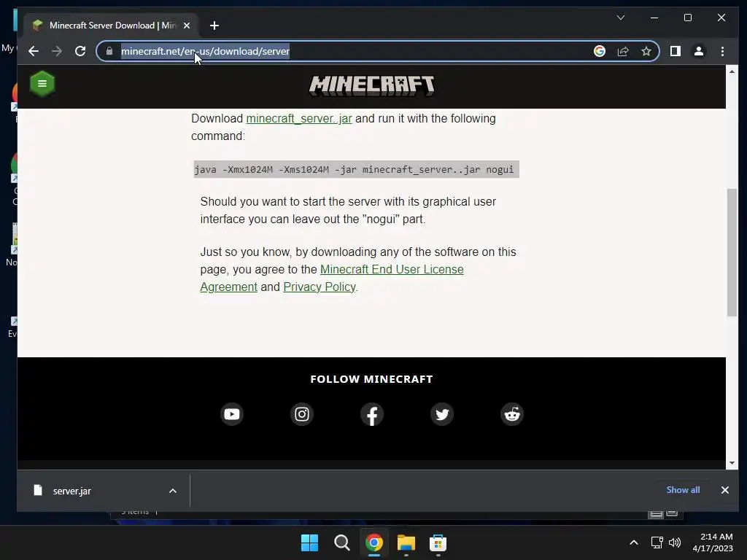Click the Chrome taskbar icon

pos(374,542)
